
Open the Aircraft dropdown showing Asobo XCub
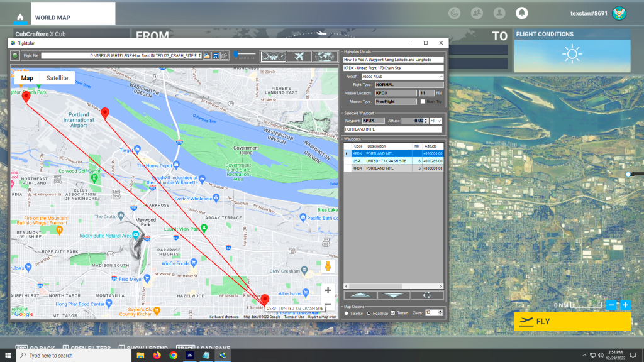[x=402, y=76]
